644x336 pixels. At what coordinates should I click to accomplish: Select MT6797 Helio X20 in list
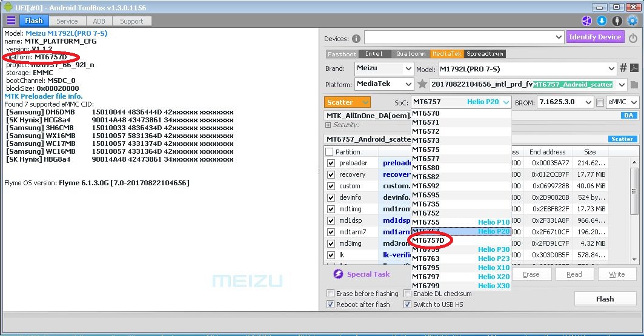[x=461, y=277]
